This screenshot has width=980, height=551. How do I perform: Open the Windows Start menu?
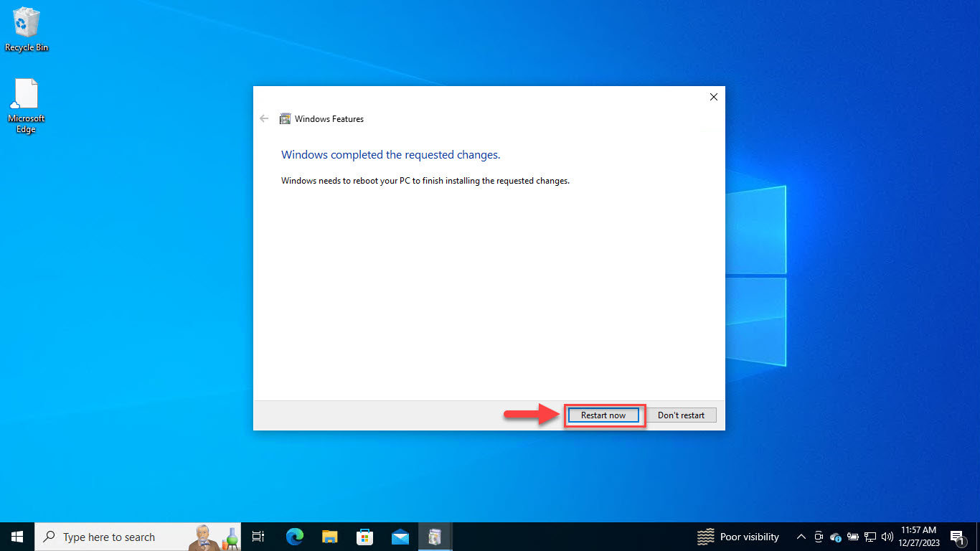tap(17, 537)
